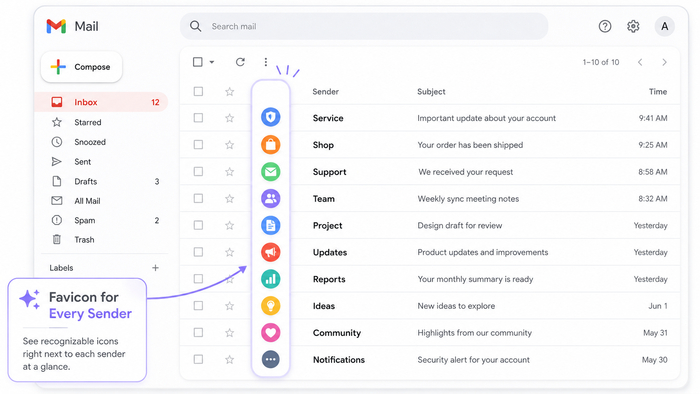The height and width of the screenshot is (394, 700).
Task: Go to the next page of mail
Action: pyautogui.click(x=664, y=62)
